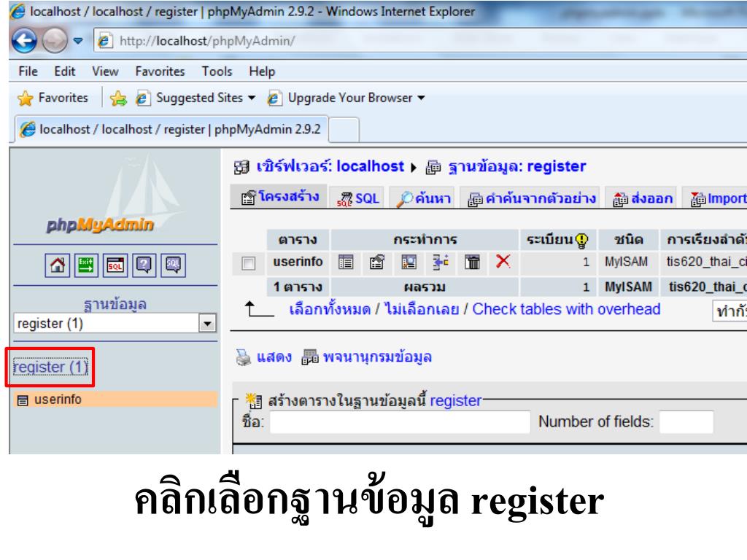
Task: Select the userinfo table in sidebar
Action: click(58, 399)
